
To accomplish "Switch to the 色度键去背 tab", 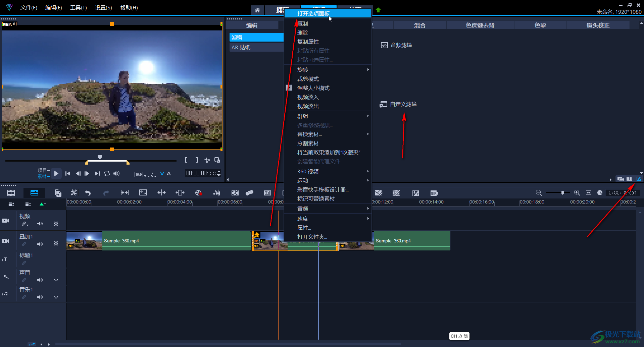I will coord(480,25).
